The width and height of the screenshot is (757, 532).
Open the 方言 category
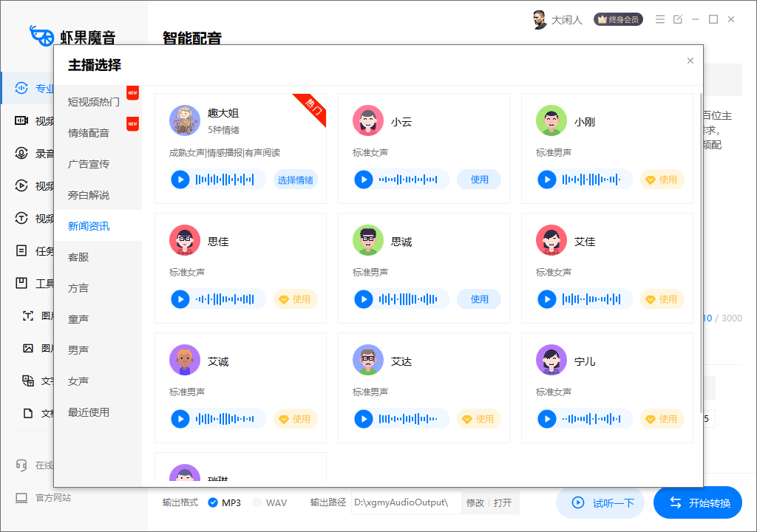[x=98, y=288]
